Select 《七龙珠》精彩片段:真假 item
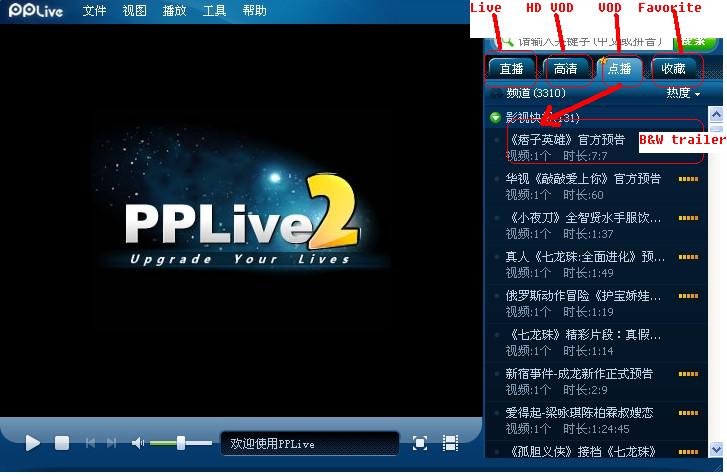This screenshot has height=476, width=727. 598,342
